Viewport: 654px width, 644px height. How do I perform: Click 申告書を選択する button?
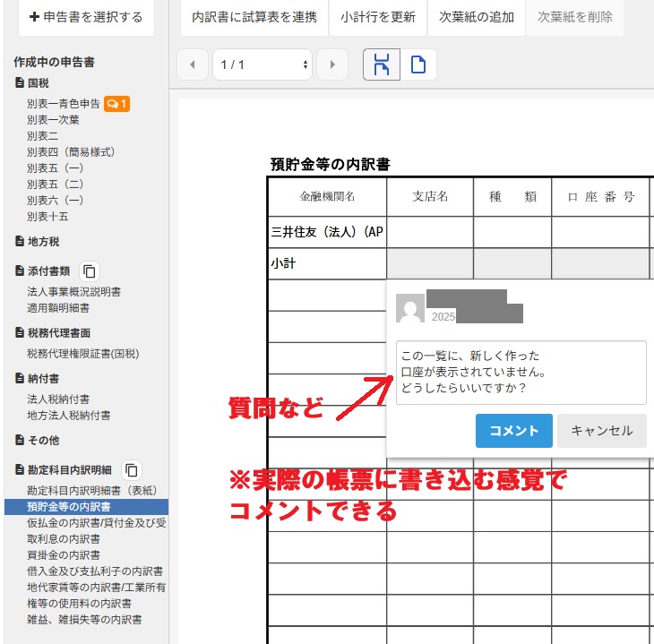[86, 17]
